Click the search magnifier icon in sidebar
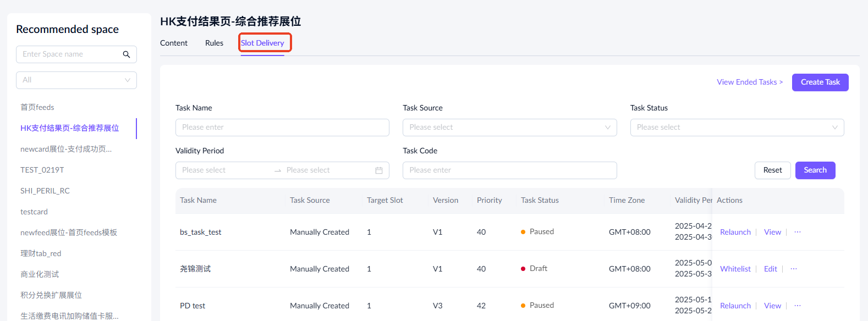The width and height of the screenshot is (868, 321). [x=127, y=54]
